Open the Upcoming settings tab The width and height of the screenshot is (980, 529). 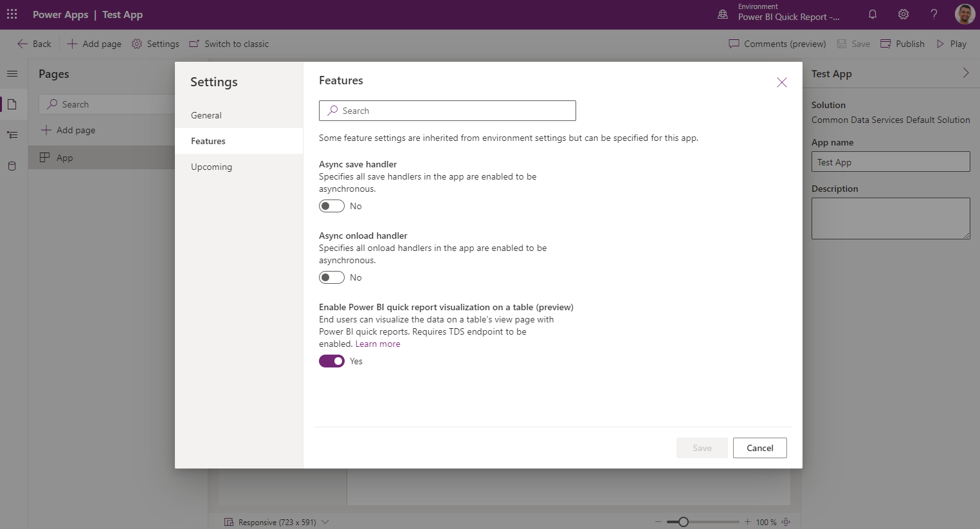click(x=212, y=167)
